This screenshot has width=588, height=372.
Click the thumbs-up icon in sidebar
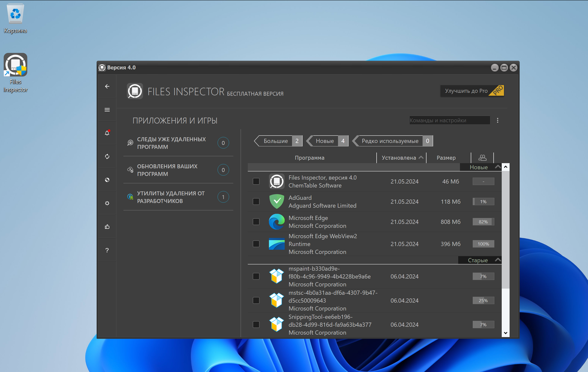pos(107,227)
